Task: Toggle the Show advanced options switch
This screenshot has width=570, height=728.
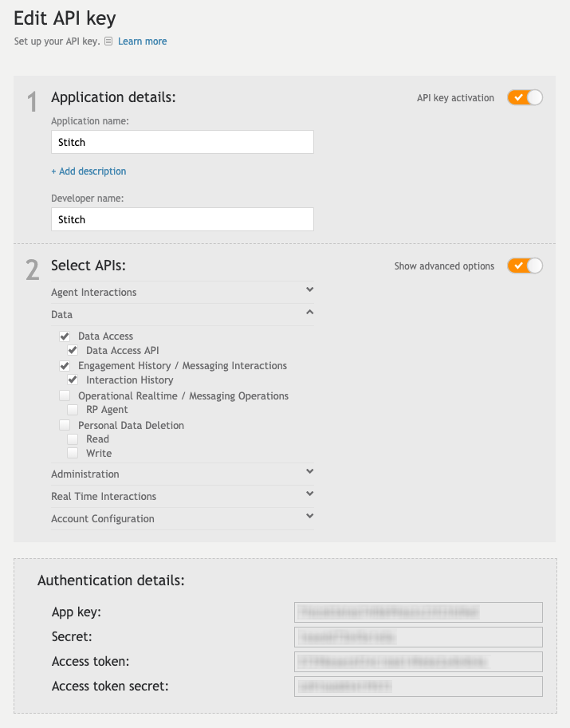Action: [525, 266]
